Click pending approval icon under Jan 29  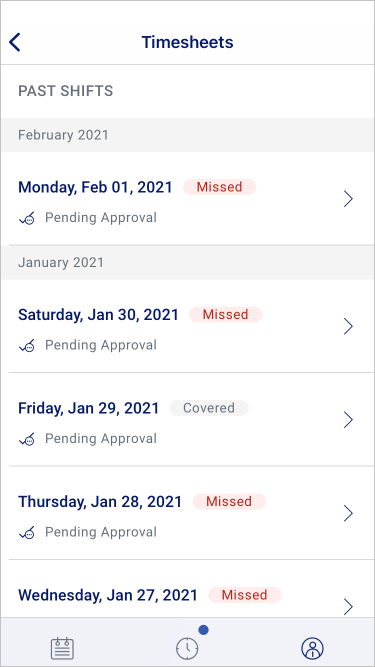click(27, 439)
